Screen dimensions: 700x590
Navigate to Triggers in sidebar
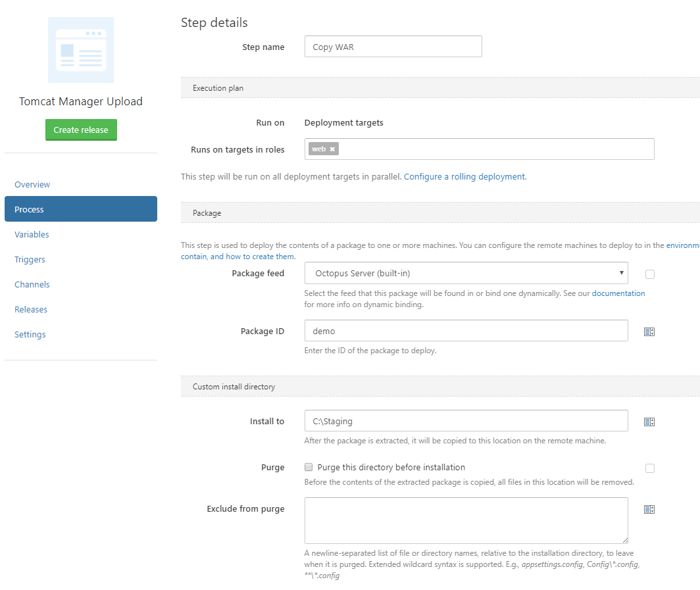click(30, 260)
